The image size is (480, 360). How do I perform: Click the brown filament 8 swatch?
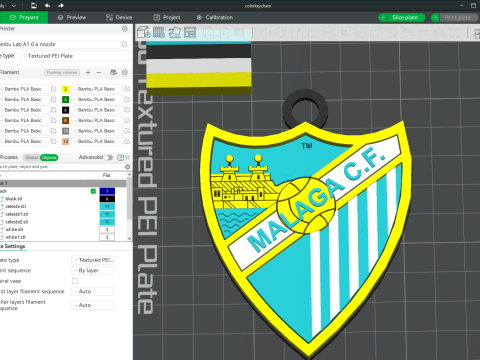[x=66, y=120]
